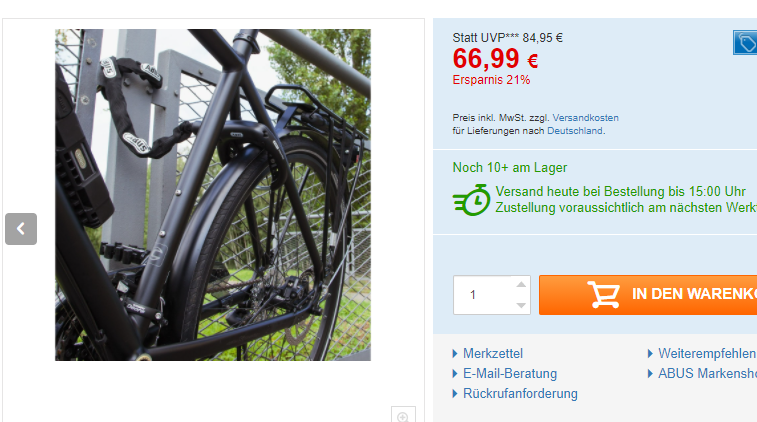Click the quantity input field
757x422 pixels.
point(491,295)
